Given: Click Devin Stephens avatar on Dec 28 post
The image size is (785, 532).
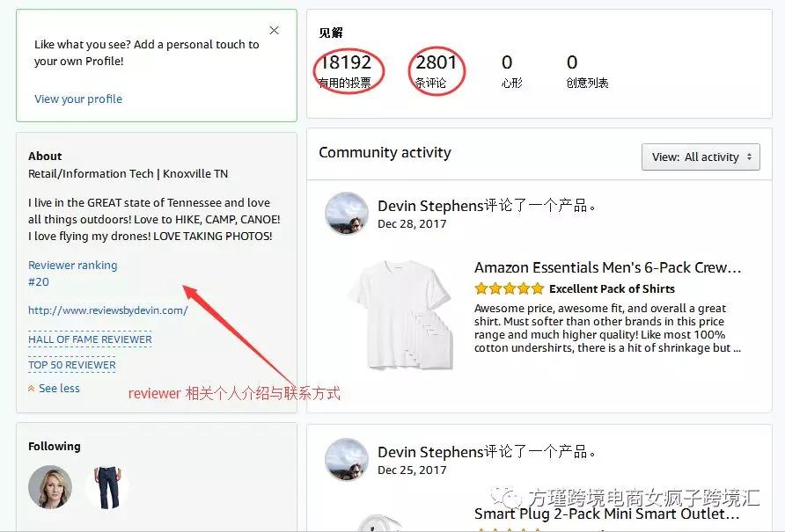Looking at the screenshot, I should (x=347, y=213).
